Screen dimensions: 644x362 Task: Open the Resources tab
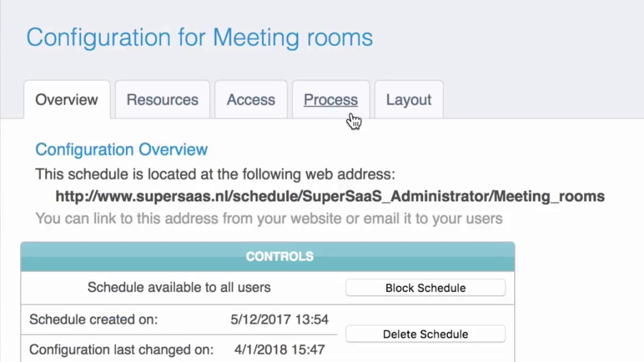(x=162, y=100)
